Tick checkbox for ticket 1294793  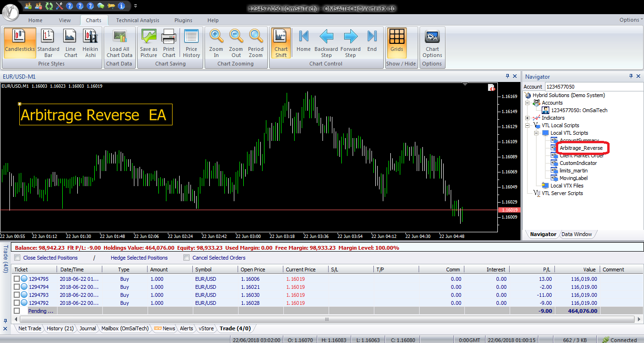(x=17, y=295)
